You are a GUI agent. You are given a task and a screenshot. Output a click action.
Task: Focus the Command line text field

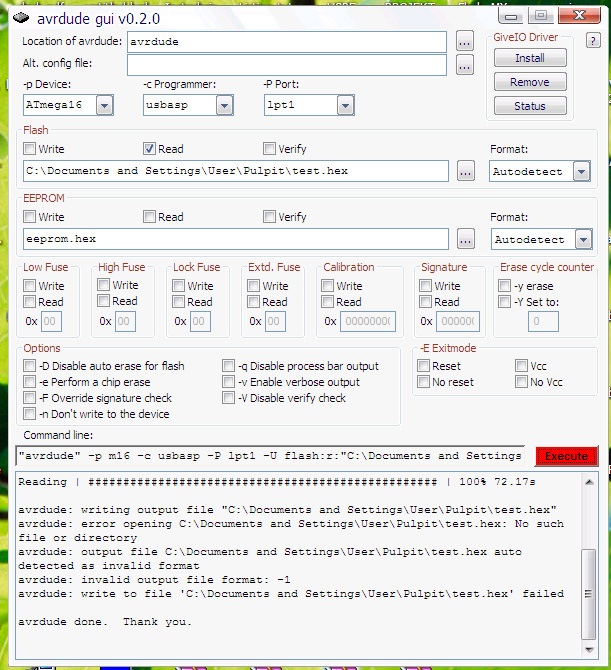pyautogui.click(x=270, y=456)
